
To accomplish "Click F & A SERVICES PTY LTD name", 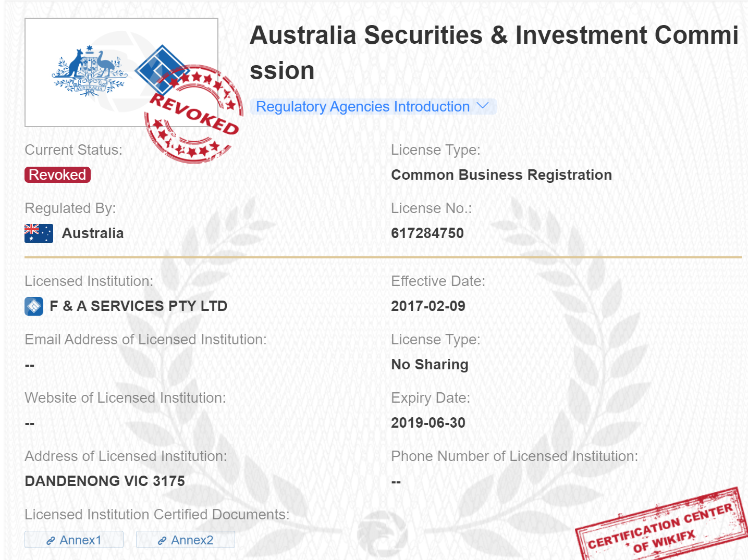I will tap(138, 306).
